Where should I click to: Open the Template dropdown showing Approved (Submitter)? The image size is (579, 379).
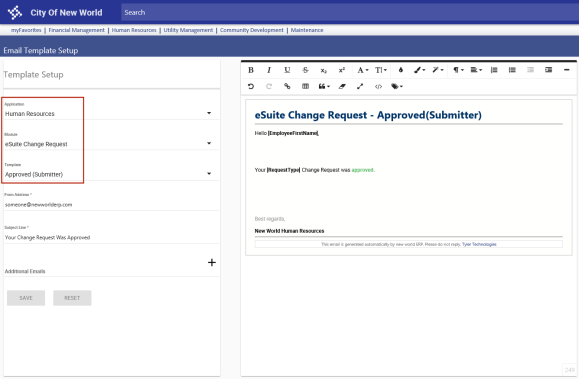pyautogui.click(x=111, y=174)
